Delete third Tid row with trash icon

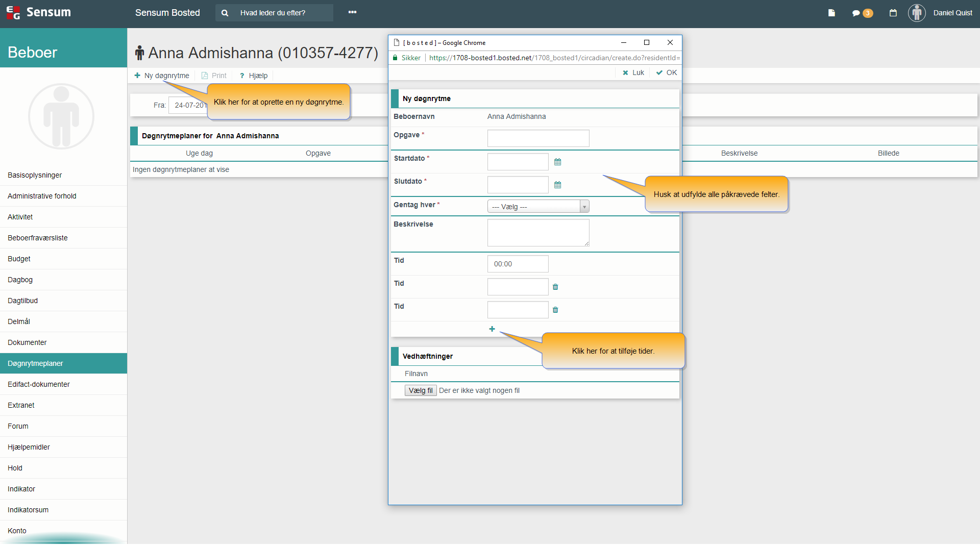click(x=555, y=310)
